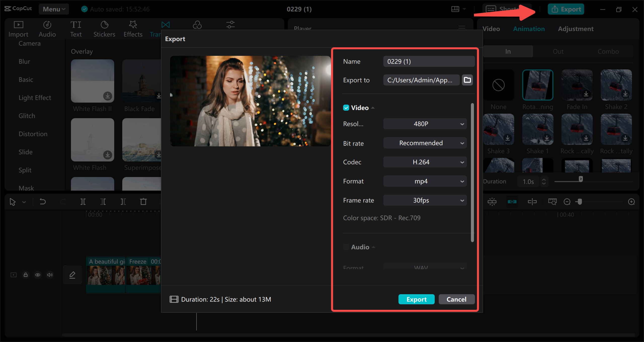Click Cancel to dismiss Export dialog
Screen dimensions: 644x342
(457, 299)
